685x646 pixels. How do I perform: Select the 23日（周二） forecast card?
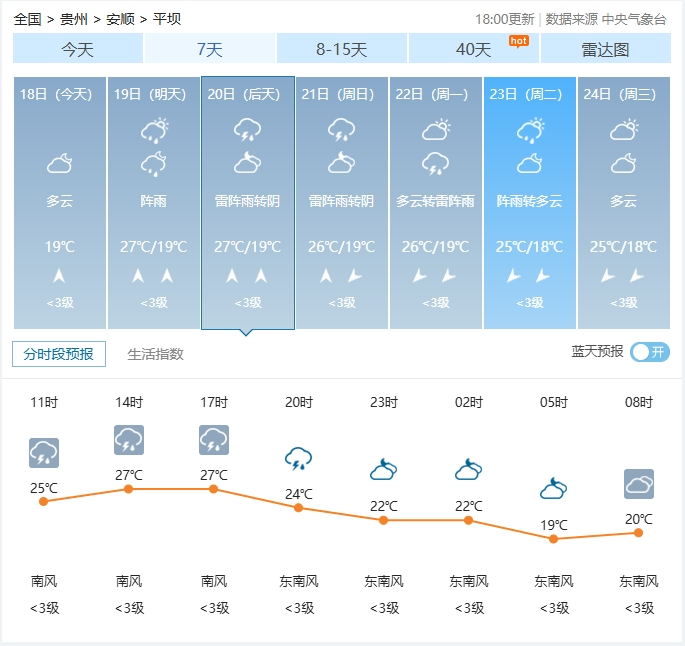click(529, 203)
